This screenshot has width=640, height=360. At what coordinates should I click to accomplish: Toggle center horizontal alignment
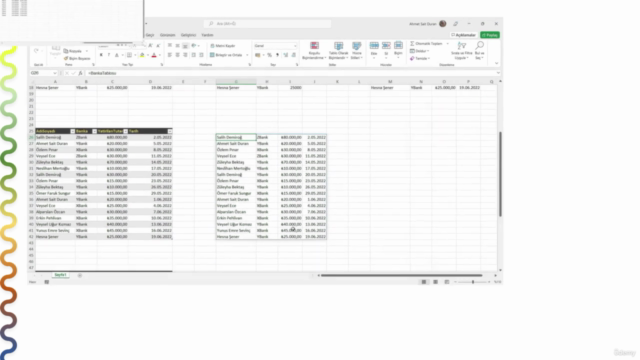(177, 55)
